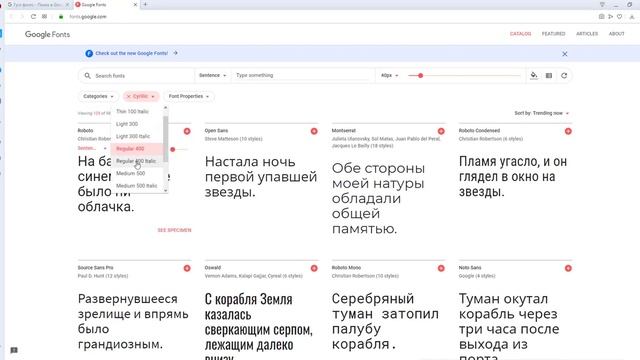Add Noto Sans font with plus icon

[x=568, y=268]
